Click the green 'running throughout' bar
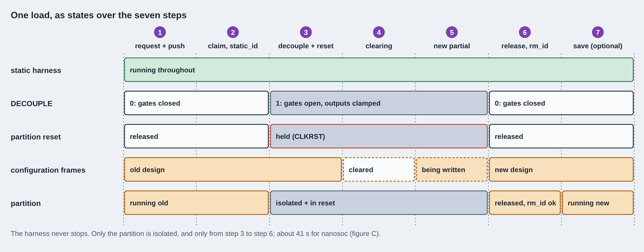 tap(379, 70)
